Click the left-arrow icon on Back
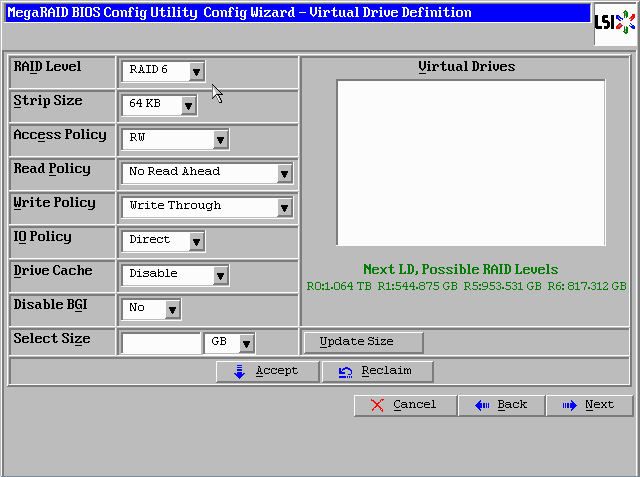 coord(481,405)
